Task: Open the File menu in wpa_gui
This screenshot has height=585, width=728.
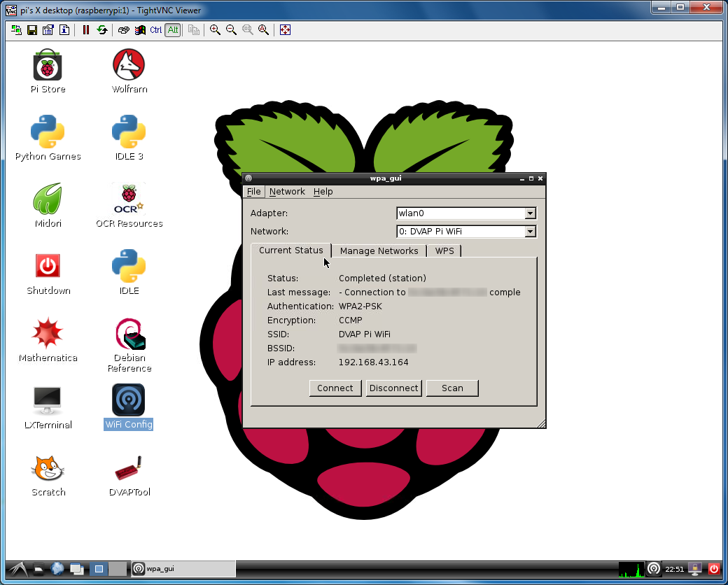Action: pos(253,192)
